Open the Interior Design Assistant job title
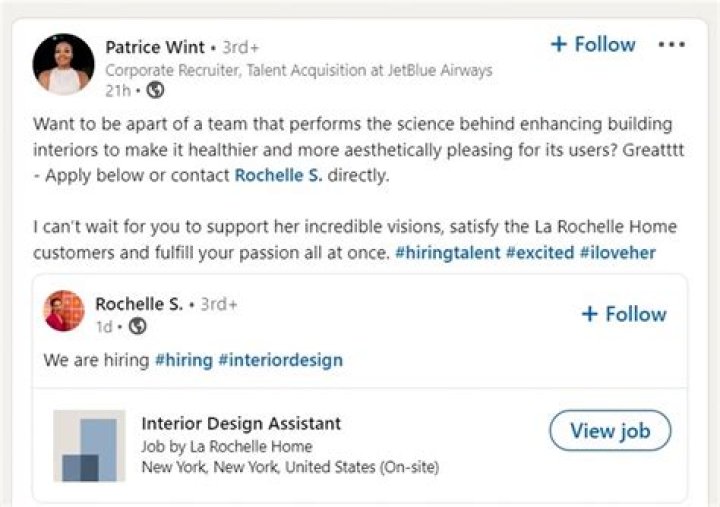 click(x=241, y=424)
